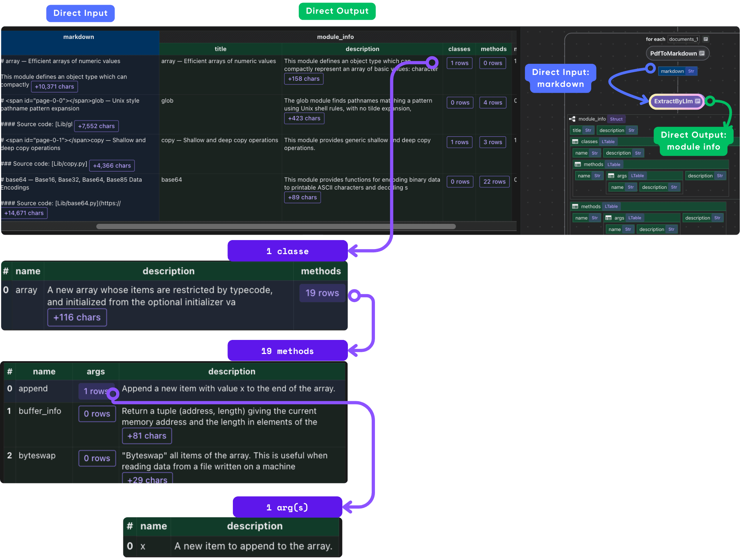Expand the +10,371 chars markdown cell
The width and height of the screenshot is (756, 558).
pos(54,87)
